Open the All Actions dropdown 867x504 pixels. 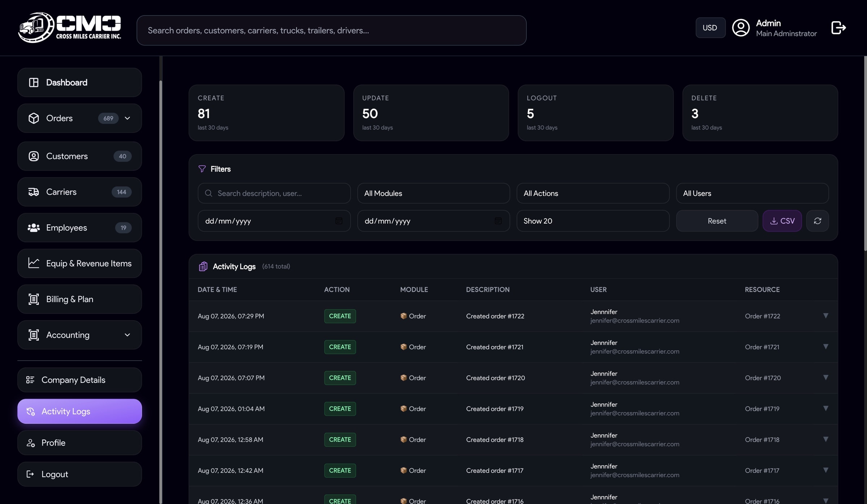pos(593,193)
